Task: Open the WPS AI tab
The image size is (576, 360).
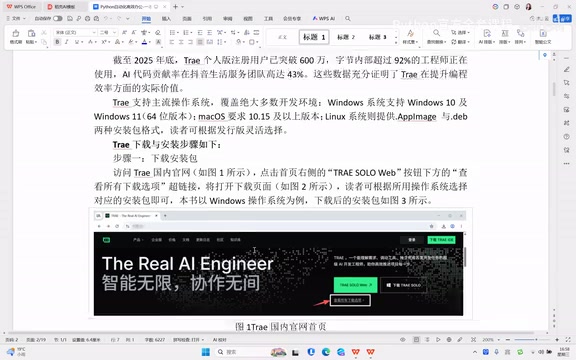Action: (324, 18)
